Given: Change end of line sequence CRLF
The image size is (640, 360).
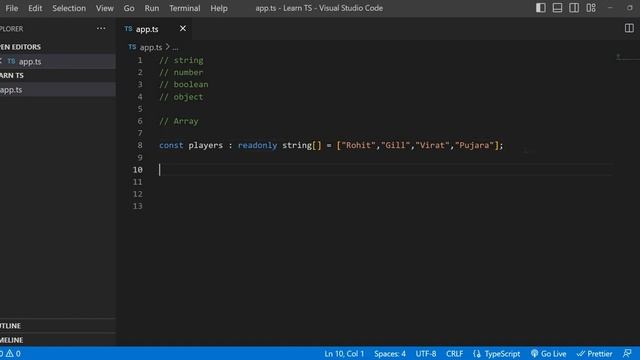Looking at the screenshot, I should coord(454,354).
